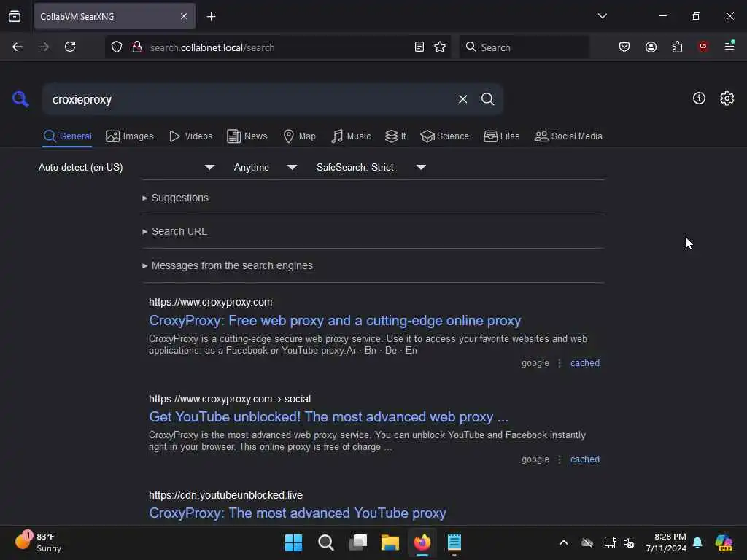Open the Pocket save icon
This screenshot has height=560, width=747.
tap(624, 47)
